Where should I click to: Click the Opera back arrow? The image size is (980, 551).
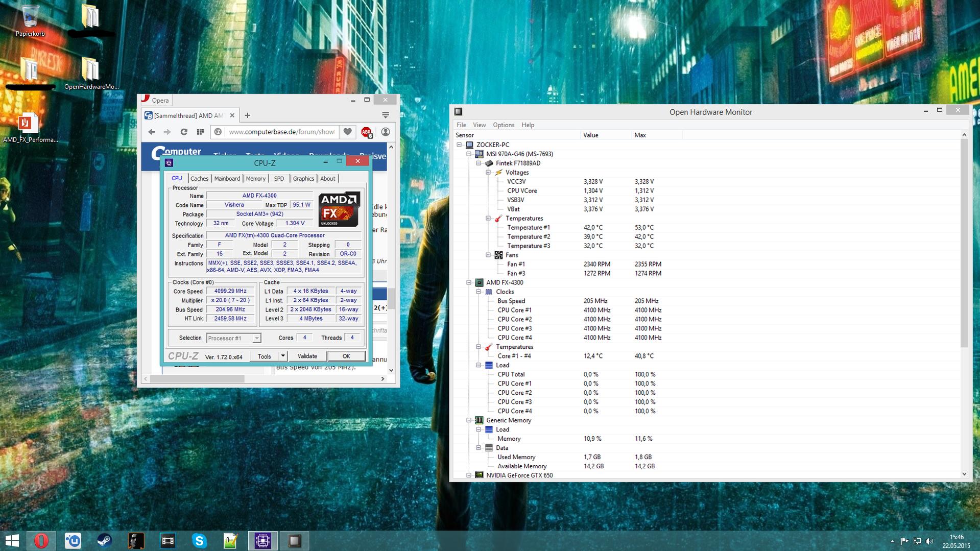pos(152,132)
